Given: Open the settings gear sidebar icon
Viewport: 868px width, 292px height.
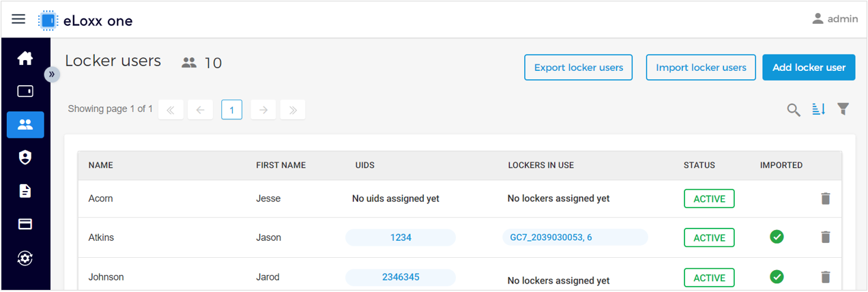Looking at the screenshot, I should coord(25,258).
